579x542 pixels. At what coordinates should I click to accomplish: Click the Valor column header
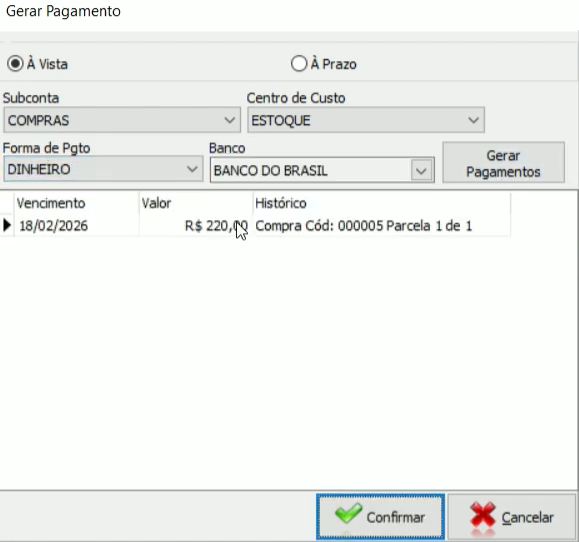[196, 203]
